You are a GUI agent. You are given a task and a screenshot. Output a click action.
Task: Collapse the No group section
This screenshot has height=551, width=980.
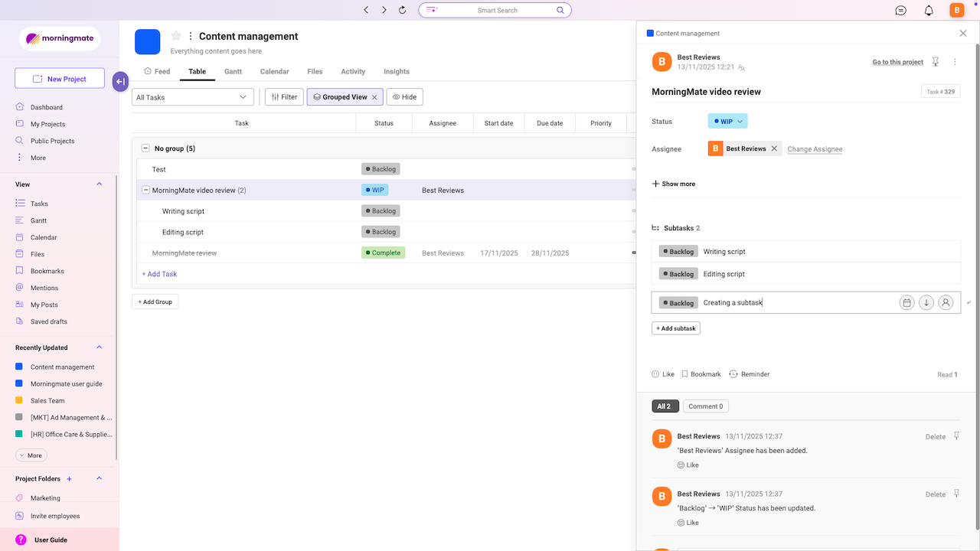145,148
